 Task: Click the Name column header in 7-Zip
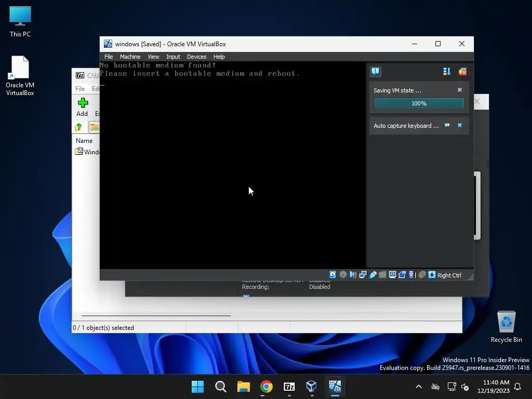pos(84,140)
